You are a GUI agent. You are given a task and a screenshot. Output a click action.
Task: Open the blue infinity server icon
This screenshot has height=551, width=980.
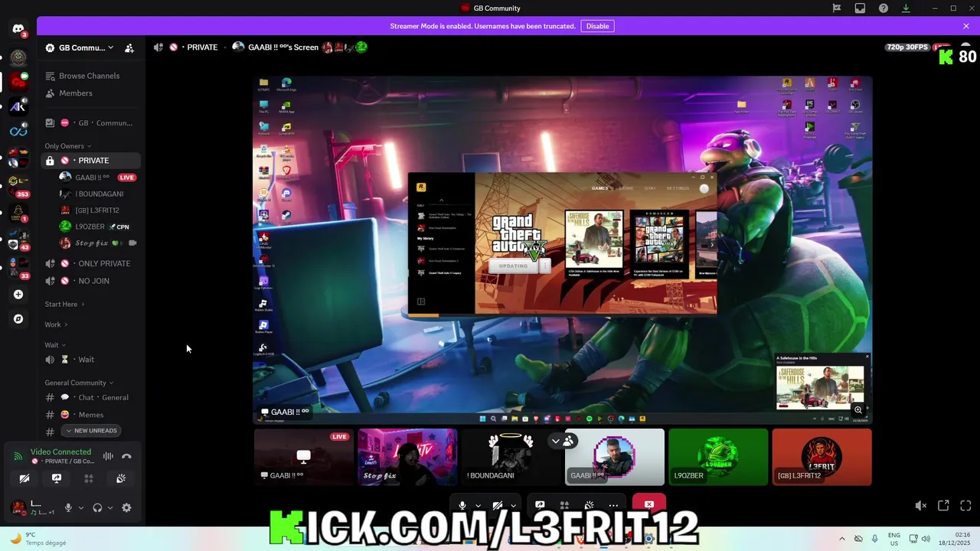point(18,131)
